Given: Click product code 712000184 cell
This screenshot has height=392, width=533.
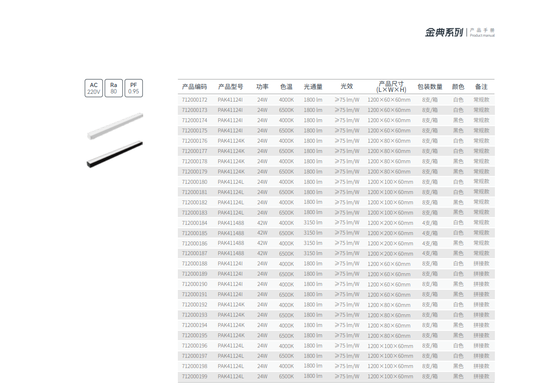Looking at the screenshot, I should (x=194, y=223).
